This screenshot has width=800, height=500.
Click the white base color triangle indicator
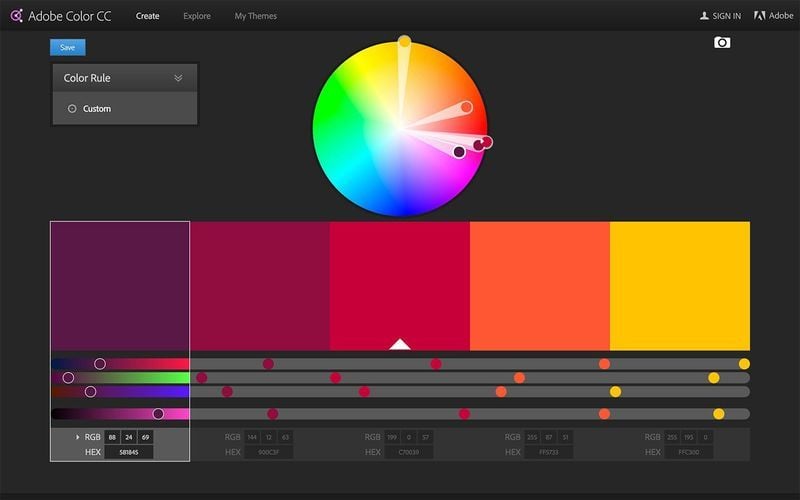point(400,344)
